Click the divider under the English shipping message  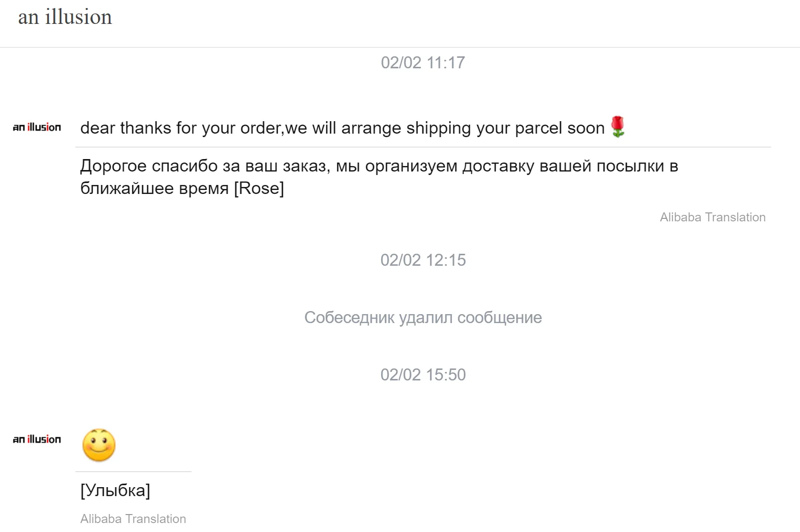pos(422,147)
